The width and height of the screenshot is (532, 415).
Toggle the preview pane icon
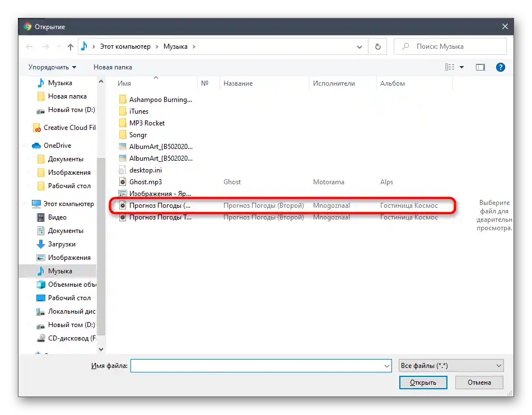[x=480, y=67]
